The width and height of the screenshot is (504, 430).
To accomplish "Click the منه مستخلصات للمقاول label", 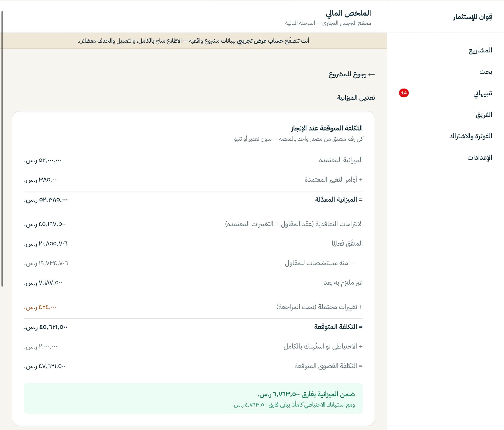I will pyautogui.click(x=320, y=263).
